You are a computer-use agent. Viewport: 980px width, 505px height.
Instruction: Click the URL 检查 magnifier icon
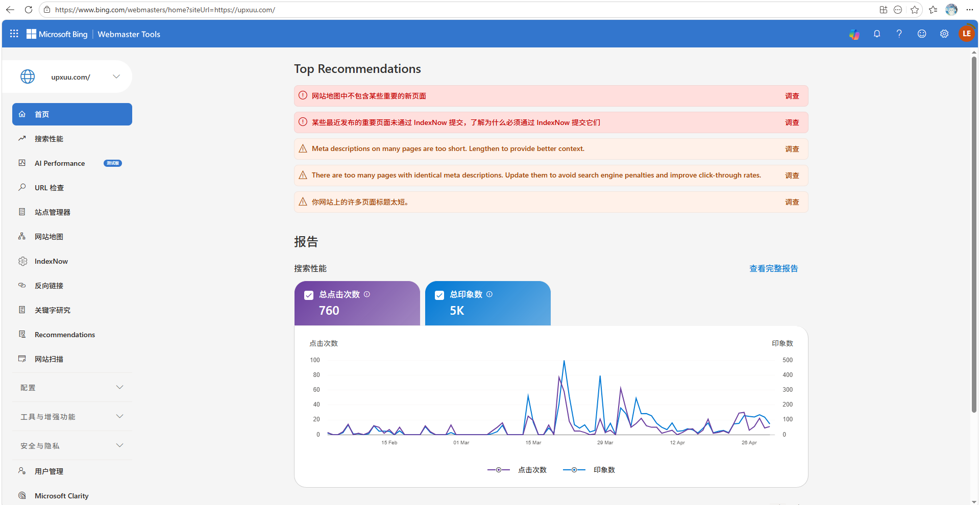[x=22, y=187]
